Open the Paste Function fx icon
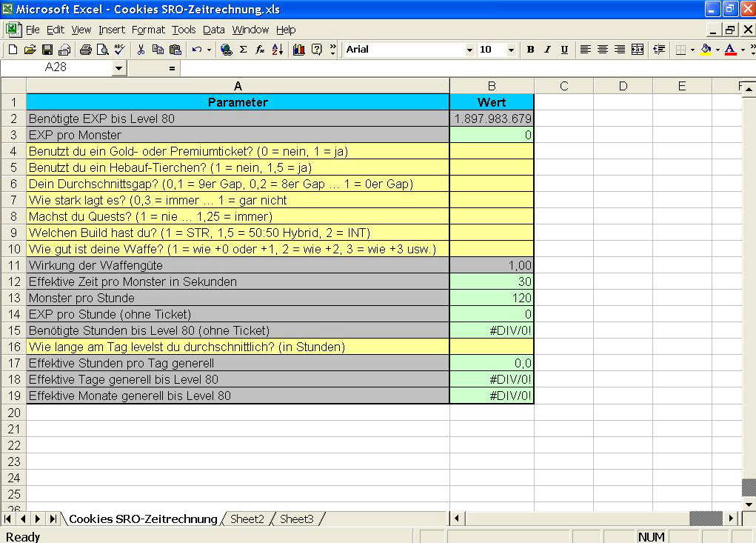 [260, 50]
